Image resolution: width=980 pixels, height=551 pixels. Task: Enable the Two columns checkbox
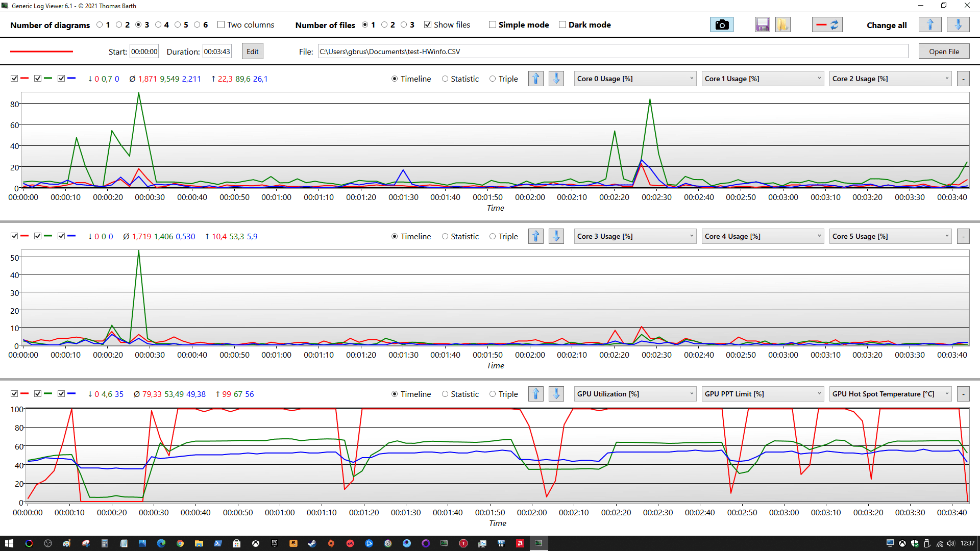pos(221,24)
